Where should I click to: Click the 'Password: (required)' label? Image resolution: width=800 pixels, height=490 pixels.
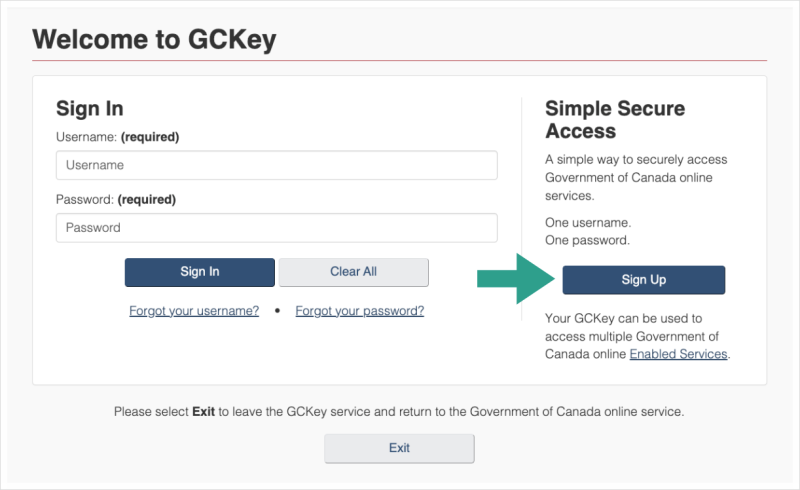point(116,199)
